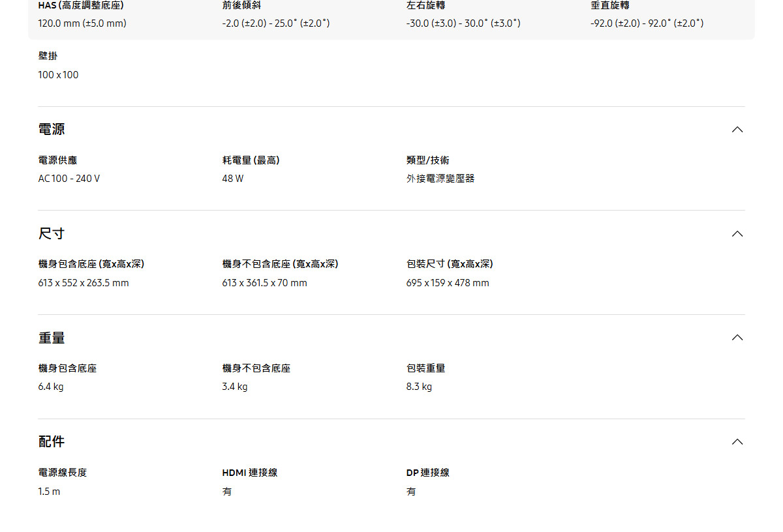Collapse the 配件 section using its chevron
Image resolution: width=783 pixels, height=532 pixels.
point(737,441)
